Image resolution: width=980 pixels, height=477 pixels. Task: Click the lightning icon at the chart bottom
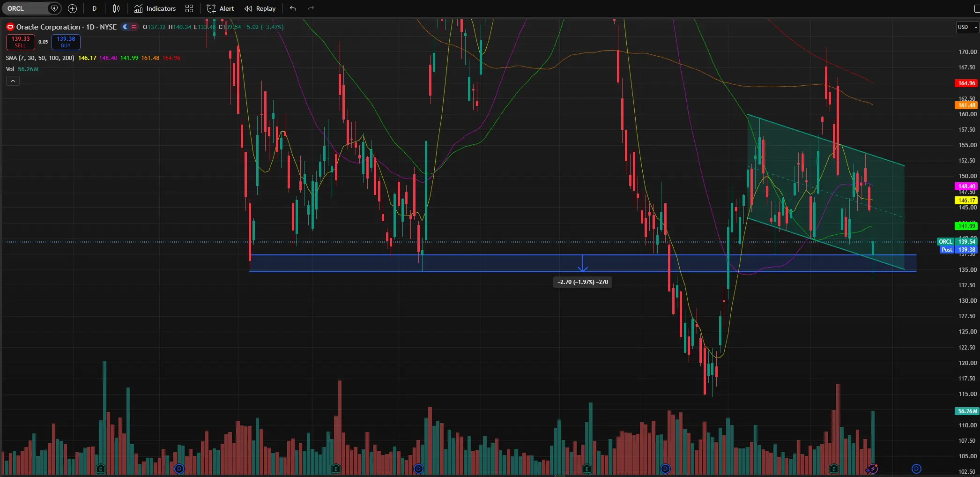click(872, 469)
